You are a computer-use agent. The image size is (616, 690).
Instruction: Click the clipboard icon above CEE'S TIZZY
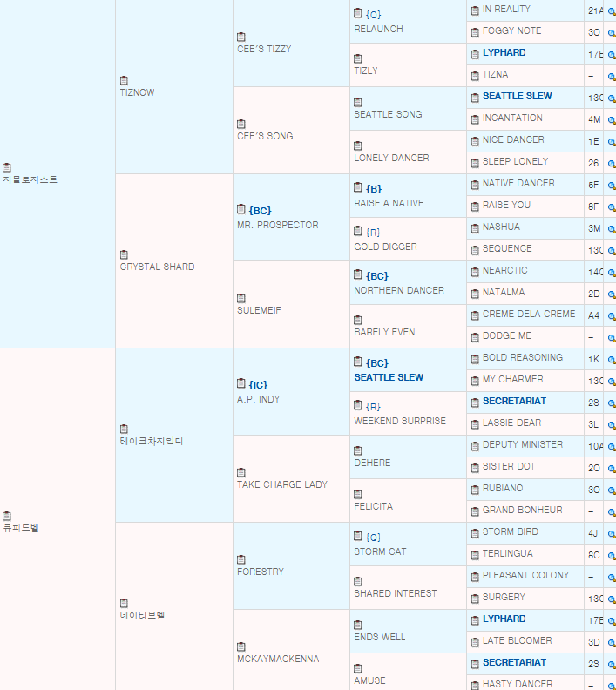coord(241,37)
